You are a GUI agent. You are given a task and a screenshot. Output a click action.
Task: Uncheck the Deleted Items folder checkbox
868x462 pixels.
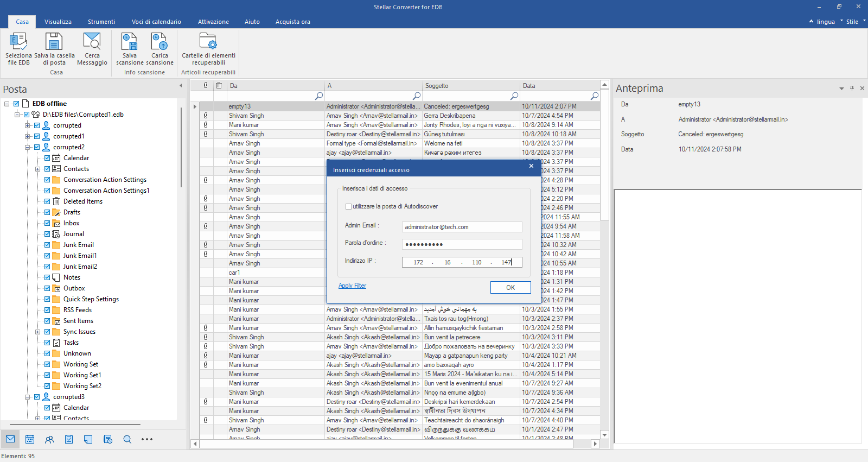(x=47, y=201)
